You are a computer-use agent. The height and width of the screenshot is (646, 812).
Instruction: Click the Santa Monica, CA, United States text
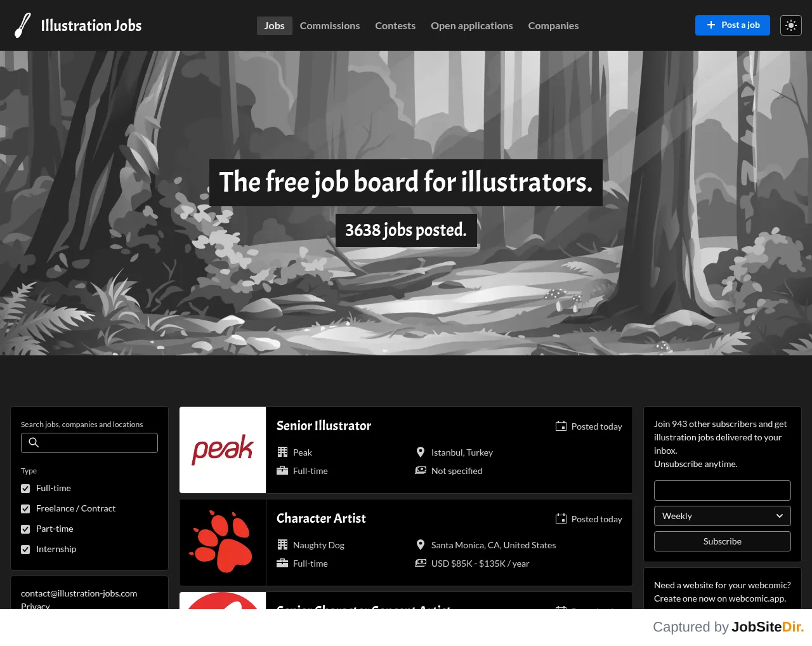494,545
